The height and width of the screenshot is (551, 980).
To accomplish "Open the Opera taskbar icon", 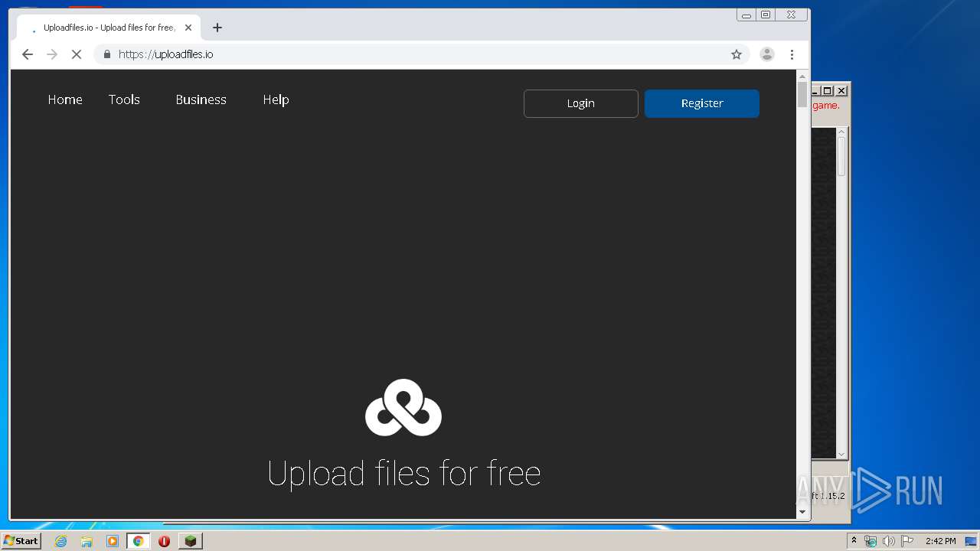I will point(164,541).
